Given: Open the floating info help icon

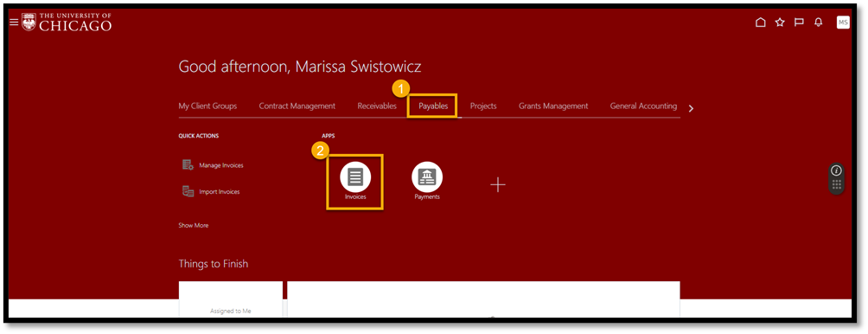Looking at the screenshot, I should 837,170.
